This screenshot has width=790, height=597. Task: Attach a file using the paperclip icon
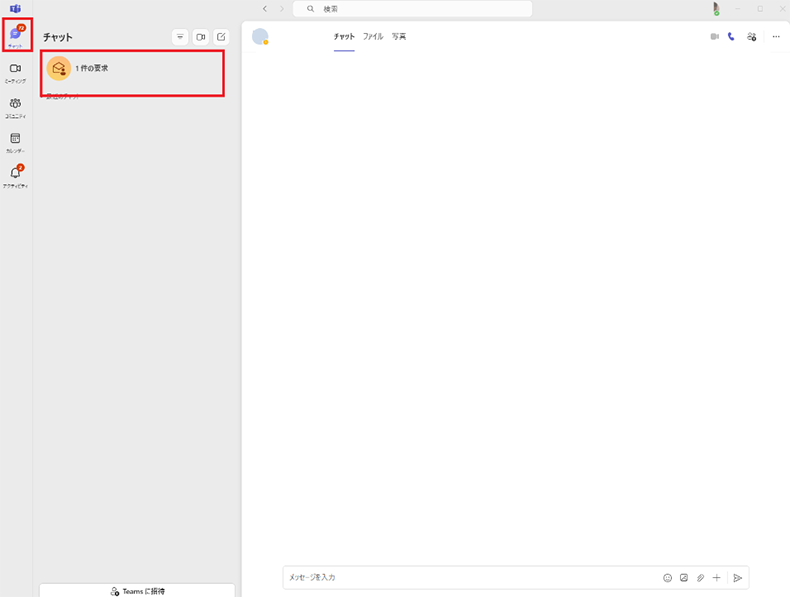click(700, 578)
